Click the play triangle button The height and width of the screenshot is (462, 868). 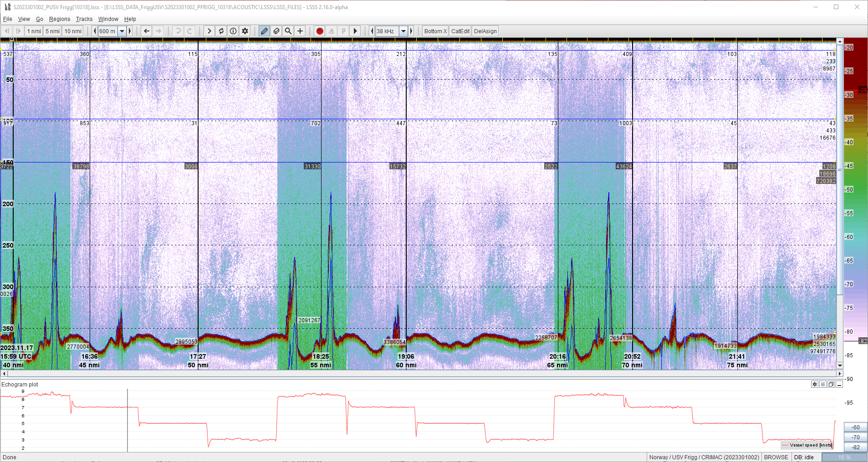click(355, 31)
